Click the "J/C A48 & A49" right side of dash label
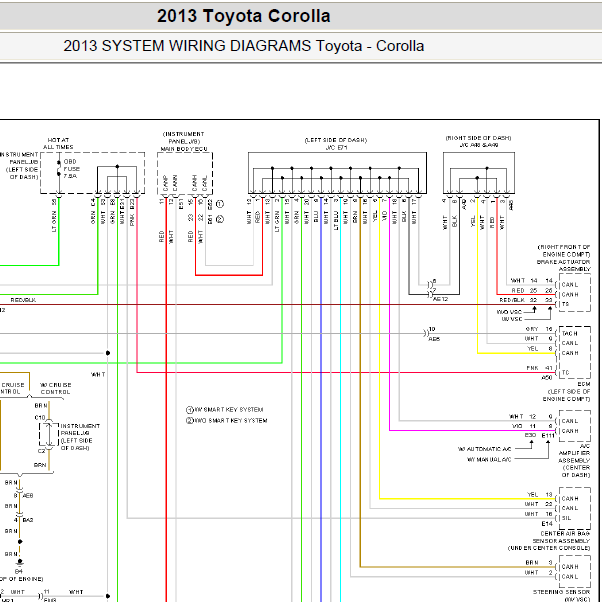Viewport: 602px width, 602px height. click(479, 145)
